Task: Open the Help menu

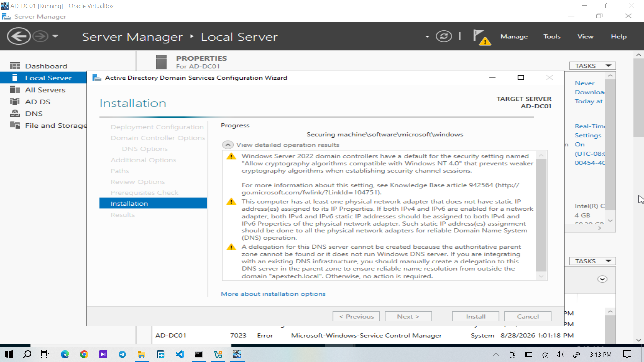Action: point(619,36)
